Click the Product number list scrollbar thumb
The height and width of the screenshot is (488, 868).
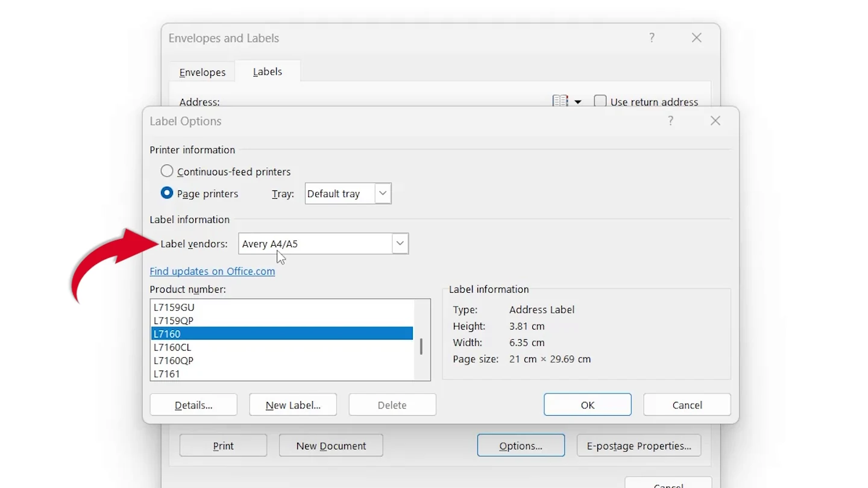coord(421,346)
